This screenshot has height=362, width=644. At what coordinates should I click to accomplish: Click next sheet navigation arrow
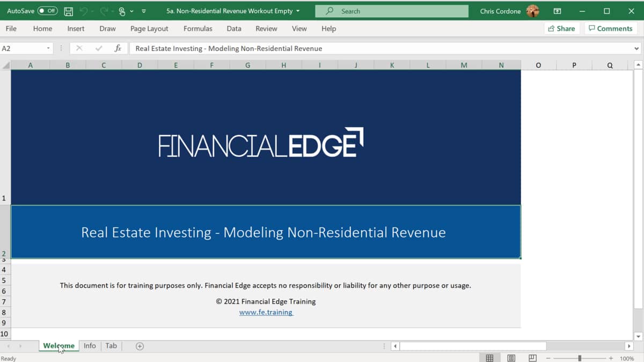pyautogui.click(x=20, y=346)
